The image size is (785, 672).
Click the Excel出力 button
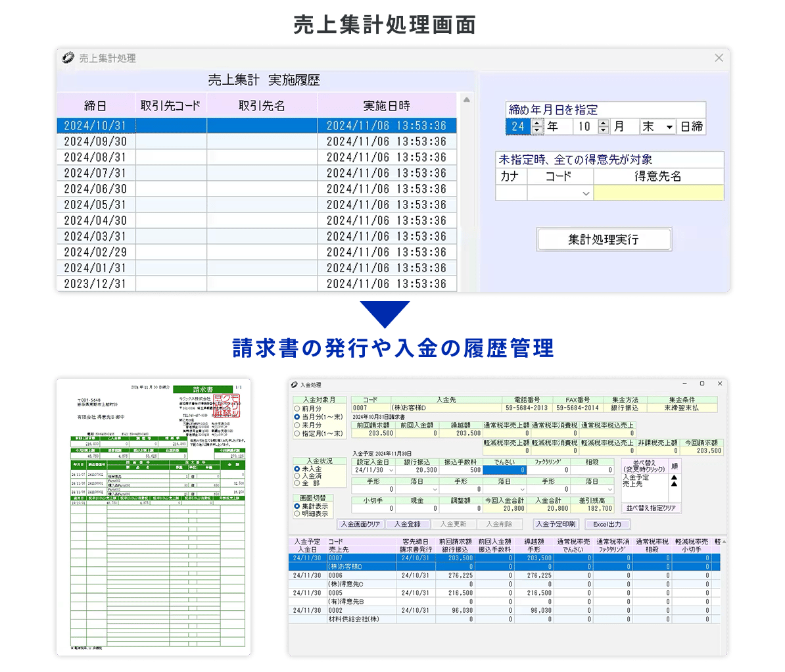(607, 524)
